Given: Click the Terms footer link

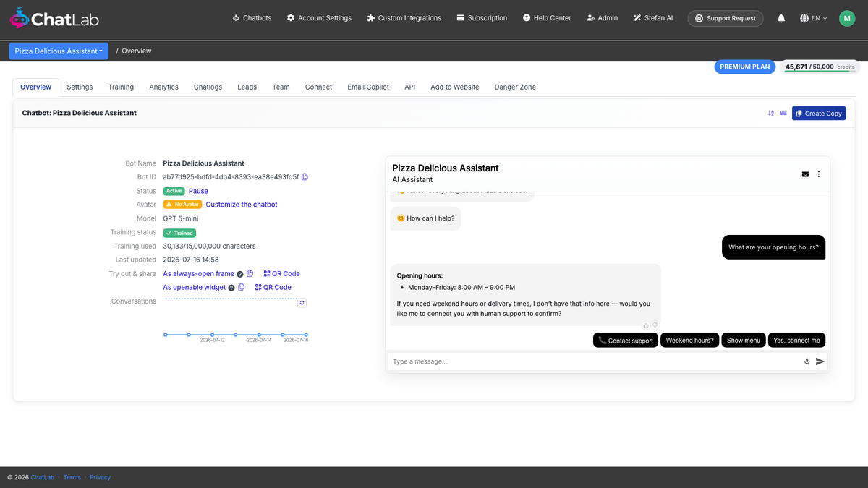Looking at the screenshot, I should 72,477.
